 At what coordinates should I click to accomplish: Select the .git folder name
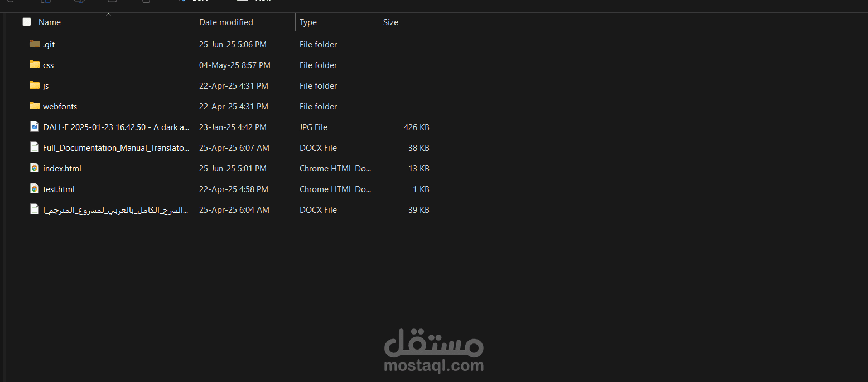coord(49,45)
